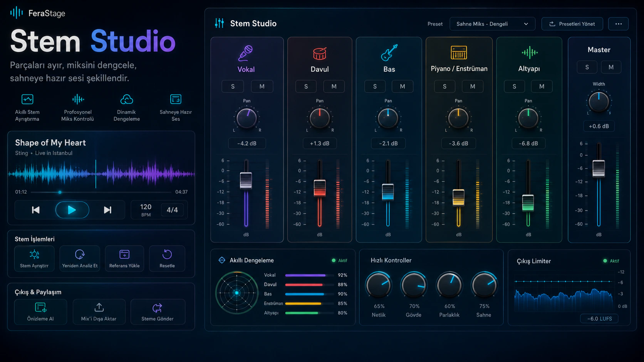
Task: Mute the Davul channel
Action: [x=334, y=87]
